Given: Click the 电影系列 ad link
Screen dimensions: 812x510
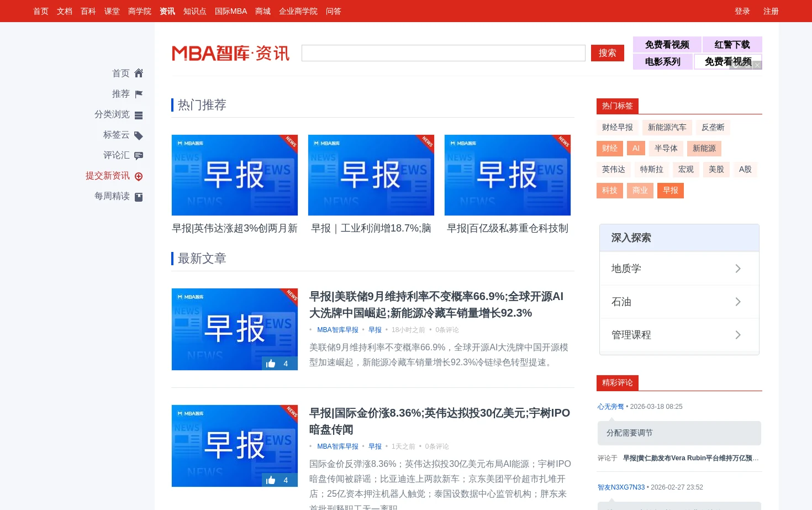Looking at the screenshot, I should (x=663, y=61).
